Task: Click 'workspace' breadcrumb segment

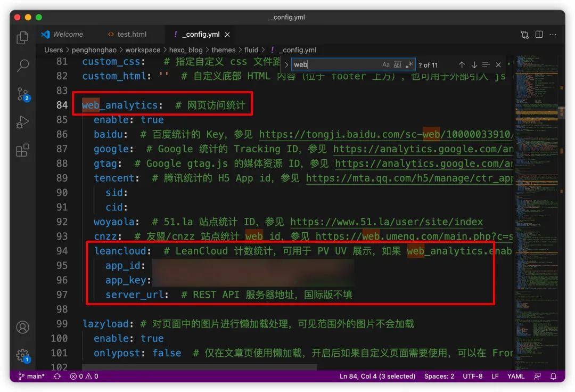Action: coord(143,50)
